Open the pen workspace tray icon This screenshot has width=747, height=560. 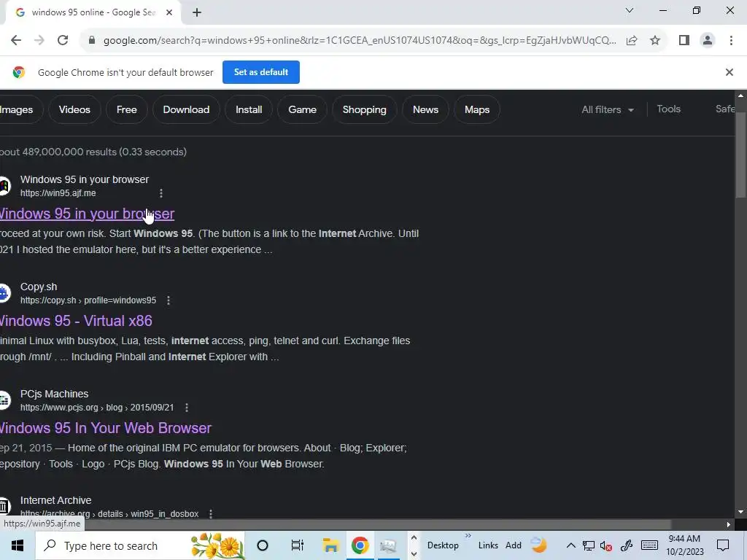coord(627,545)
